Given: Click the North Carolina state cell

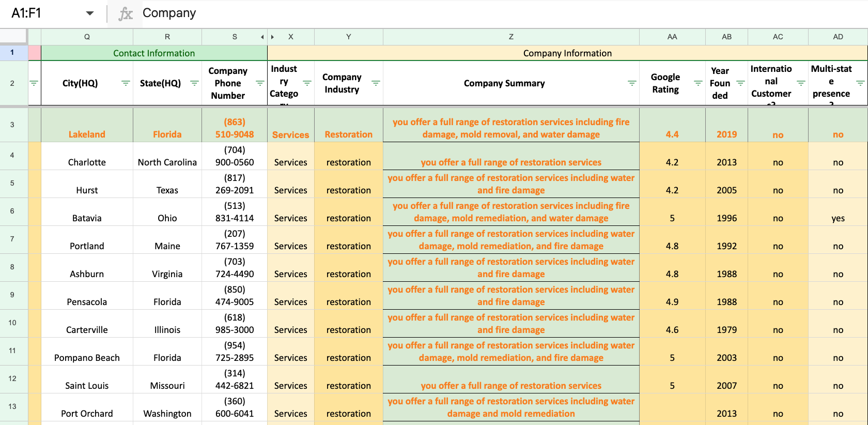Looking at the screenshot, I should point(167,156).
